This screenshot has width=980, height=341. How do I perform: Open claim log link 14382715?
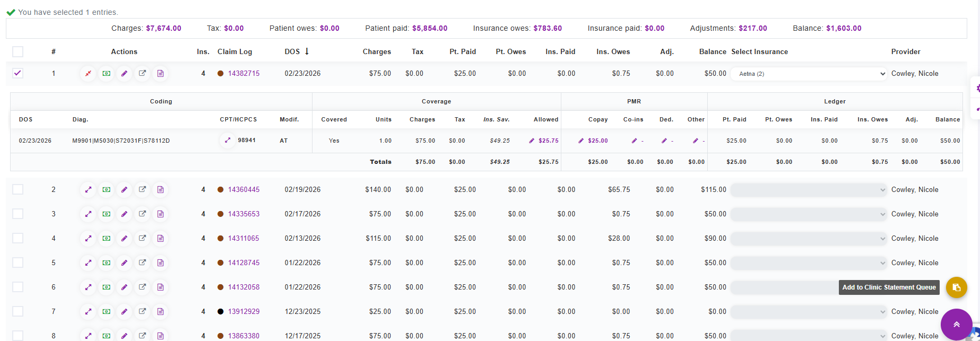tap(244, 74)
